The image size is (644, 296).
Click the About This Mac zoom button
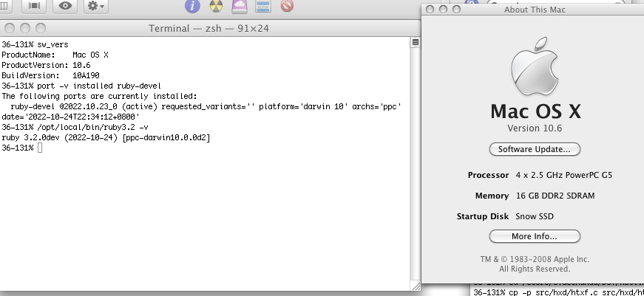click(x=456, y=9)
